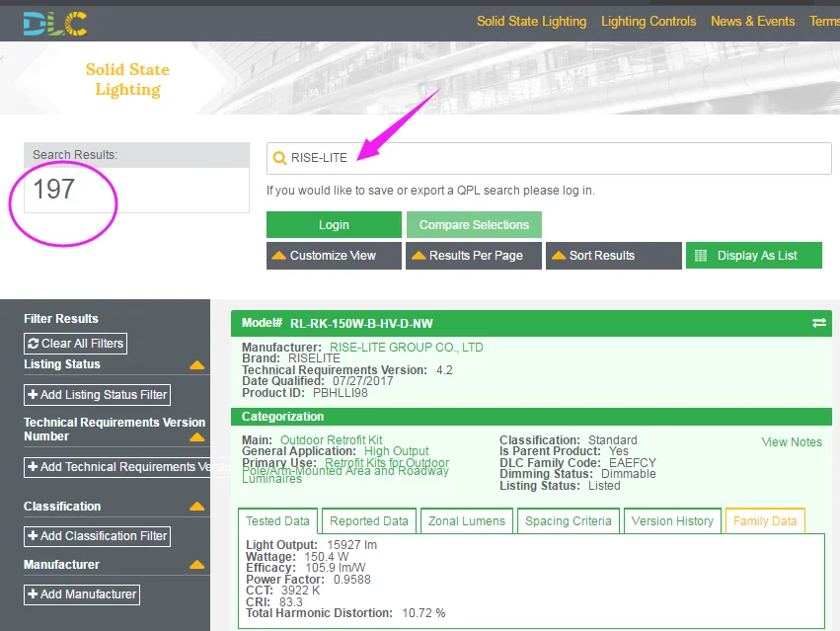
Task: Click the Power Factor value 0.9588
Action: [x=352, y=580]
